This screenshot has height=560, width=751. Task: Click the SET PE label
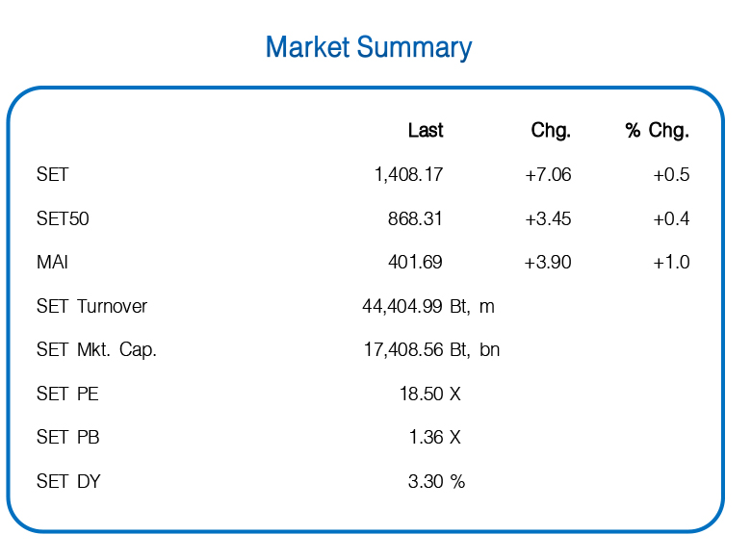pyautogui.click(x=67, y=394)
